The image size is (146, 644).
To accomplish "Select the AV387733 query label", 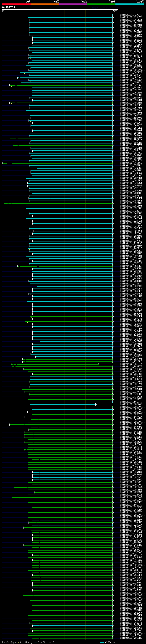I will coord(8,8).
